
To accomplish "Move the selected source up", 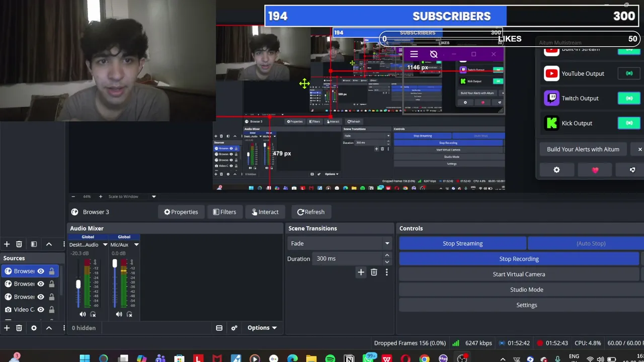I will pos(49,328).
